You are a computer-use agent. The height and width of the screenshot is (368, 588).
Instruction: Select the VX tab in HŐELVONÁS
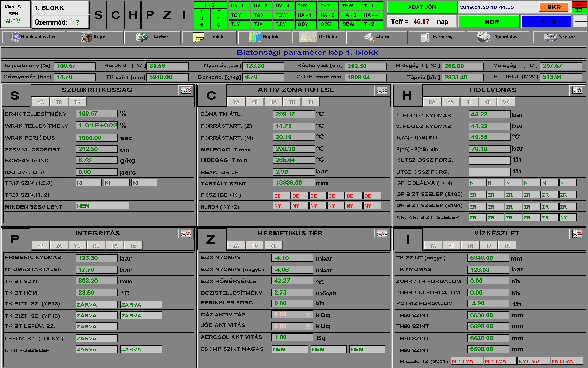pos(506,102)
